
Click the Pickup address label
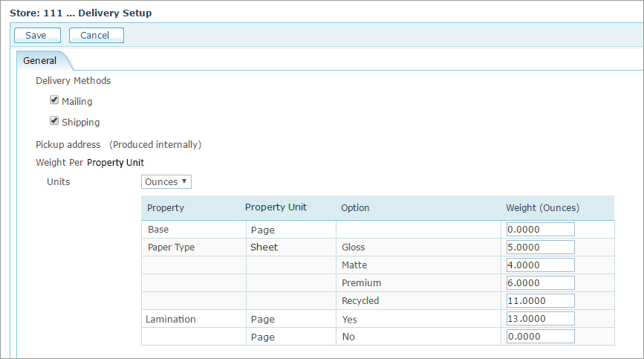point(68,145)
